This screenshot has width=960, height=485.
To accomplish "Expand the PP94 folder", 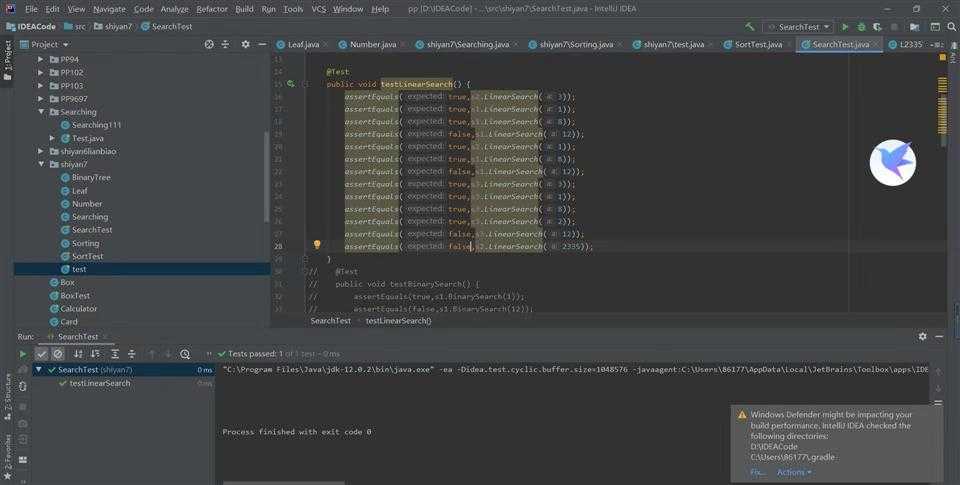I will pyautogui.click(x=40, y=59).
